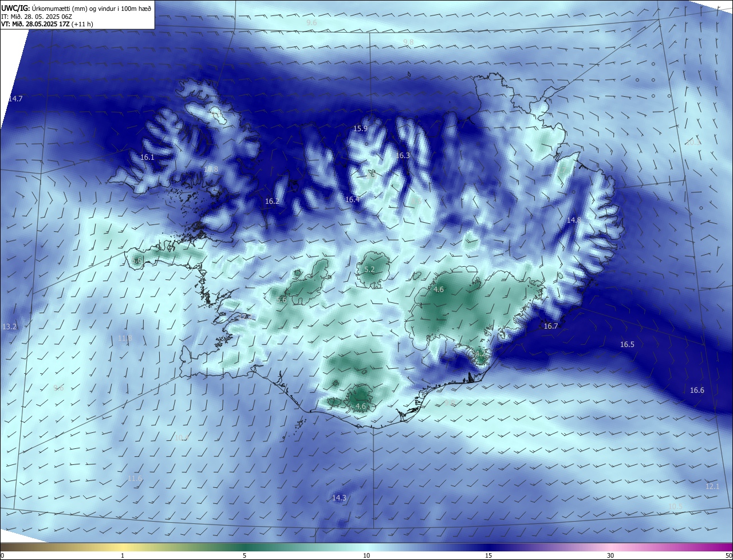The height and width of the screenshot is (560, 733).
Task: Click the 11.8 value label
Action: click(125, 339)
